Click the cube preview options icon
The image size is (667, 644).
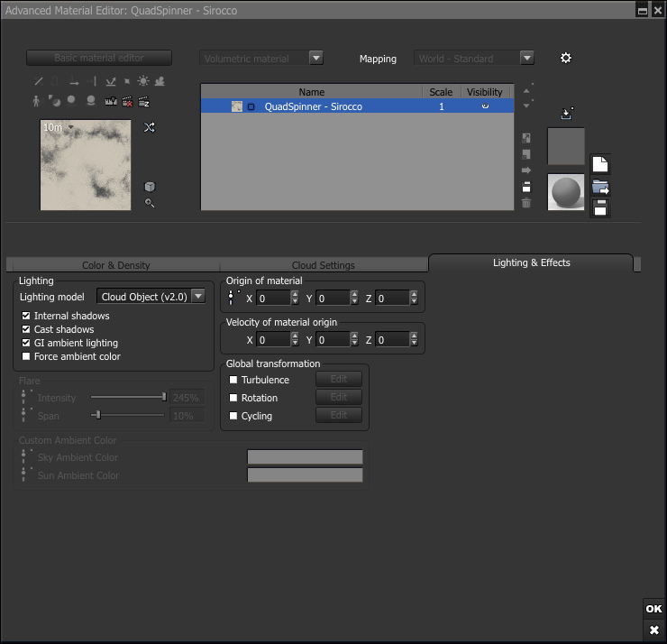[x=150, y=187]
